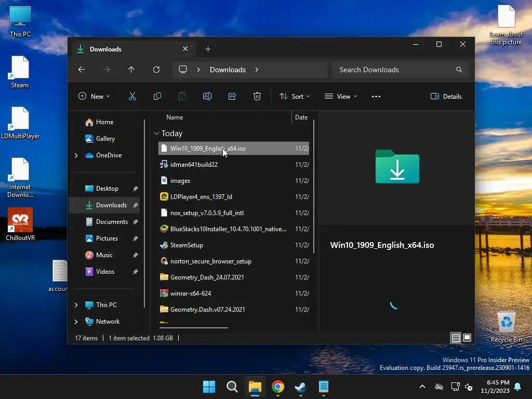
Task: Click the file list horizontal scrollbar
Action: pyautogui.click(x=194, y=328)
